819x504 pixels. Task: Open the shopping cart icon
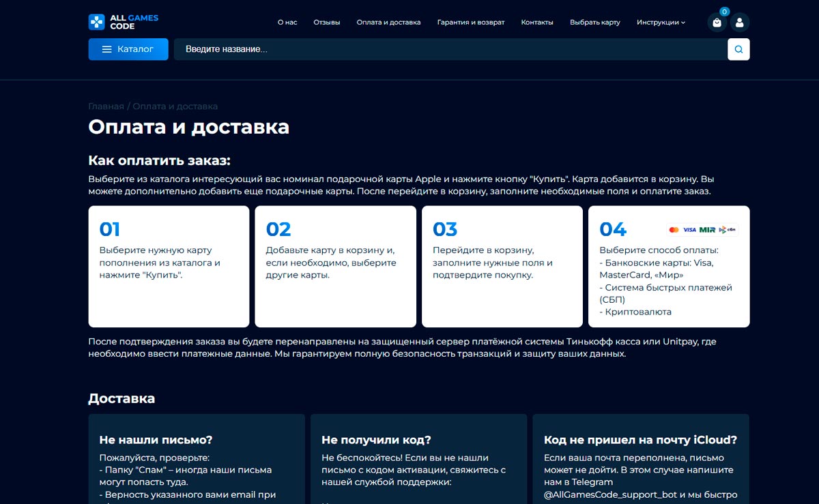pos(717,23)
